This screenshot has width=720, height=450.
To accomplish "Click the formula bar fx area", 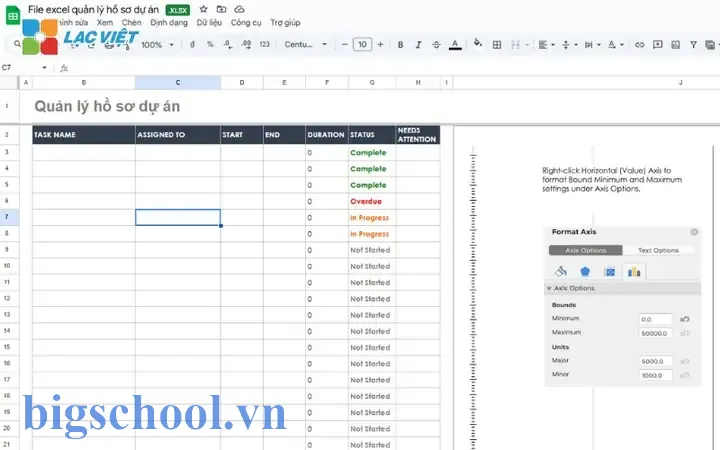I will point(64,68).
